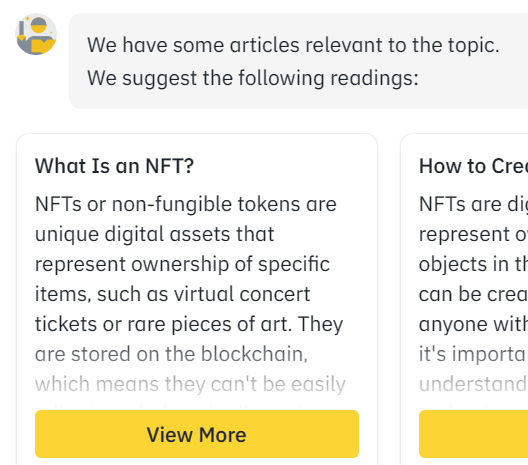Open the 'How to Cre…' article title
The height and width of the screenshot is (465, 528).
(x=473, y=166)
